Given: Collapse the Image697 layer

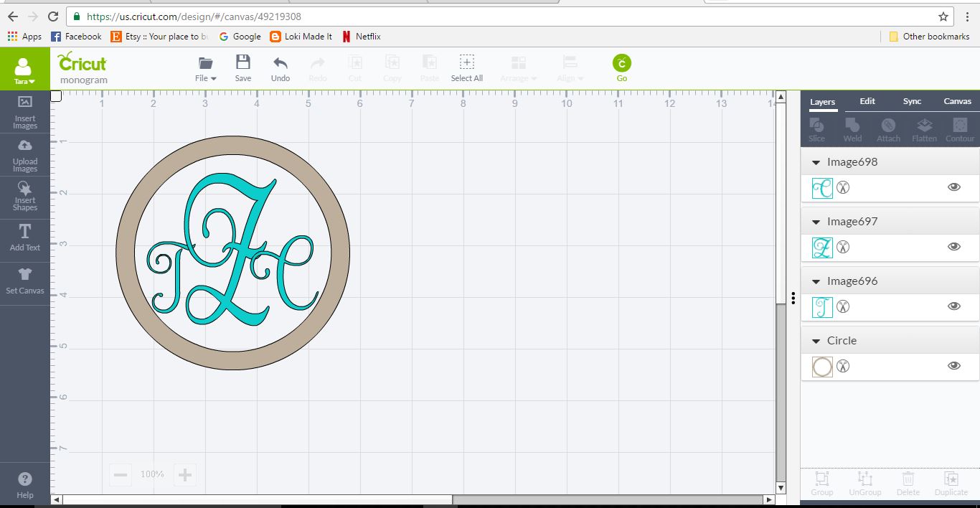Looking at the screenshot, I should (816, 221).
